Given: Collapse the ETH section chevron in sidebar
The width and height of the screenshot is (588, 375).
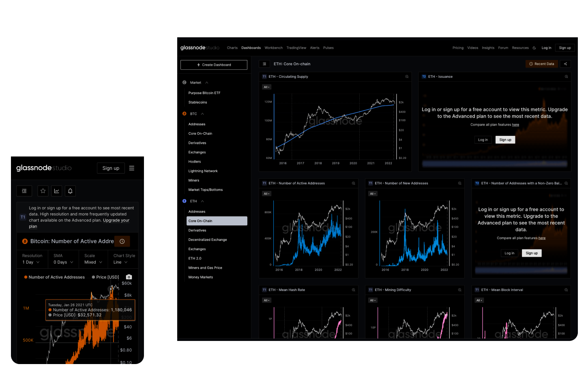Looking at the screenshot, I should pyautogui.click(x=202, y=201).
